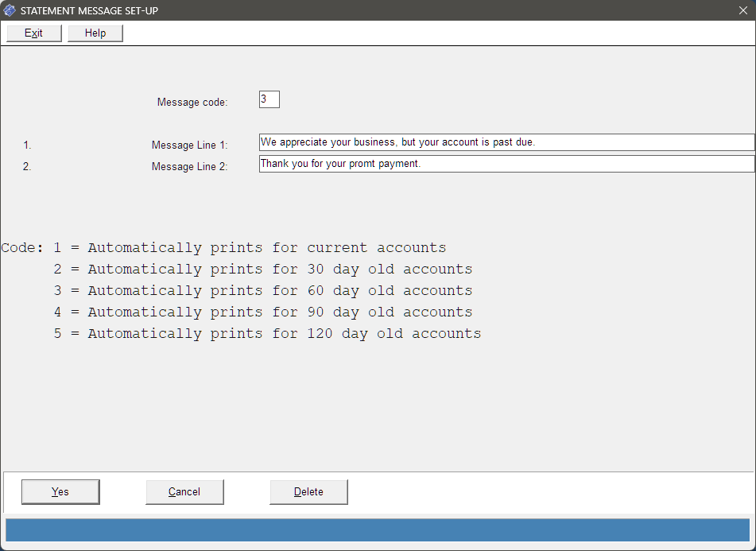Click the window title text

[89, 10]
